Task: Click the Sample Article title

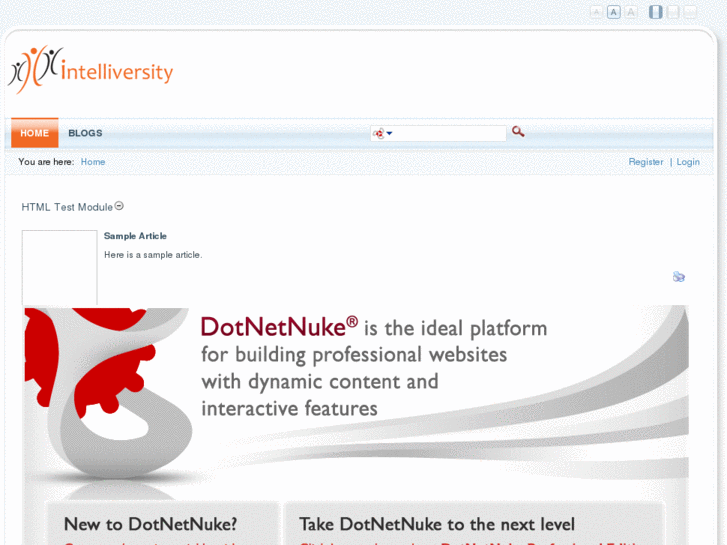Action: (x=135, y=236)
